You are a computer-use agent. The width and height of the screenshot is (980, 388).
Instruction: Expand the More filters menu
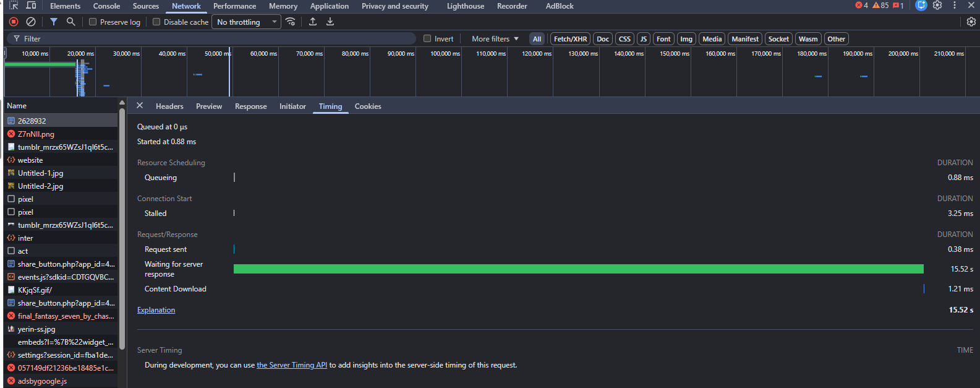coord(495,38)
